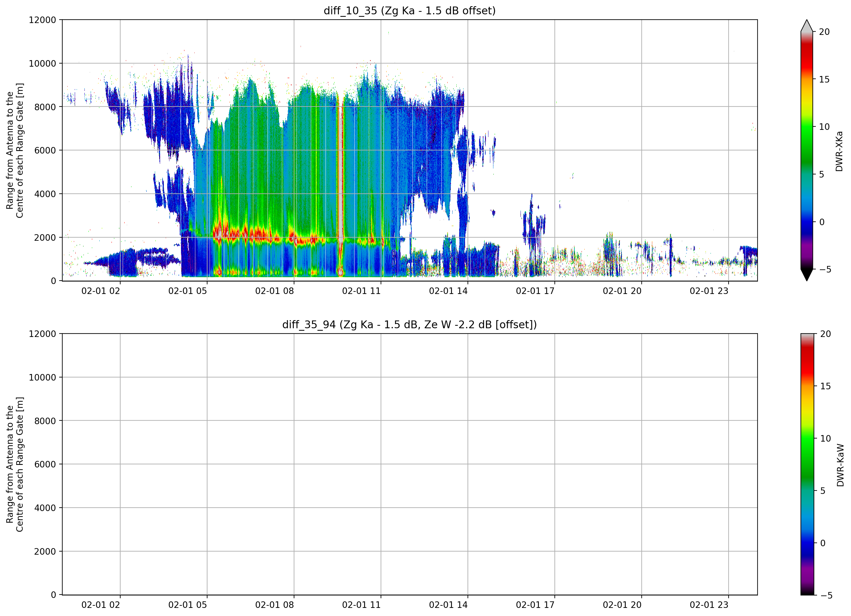
Task: Click the red region of DWR-XKa colorbar
Action: 807,56
